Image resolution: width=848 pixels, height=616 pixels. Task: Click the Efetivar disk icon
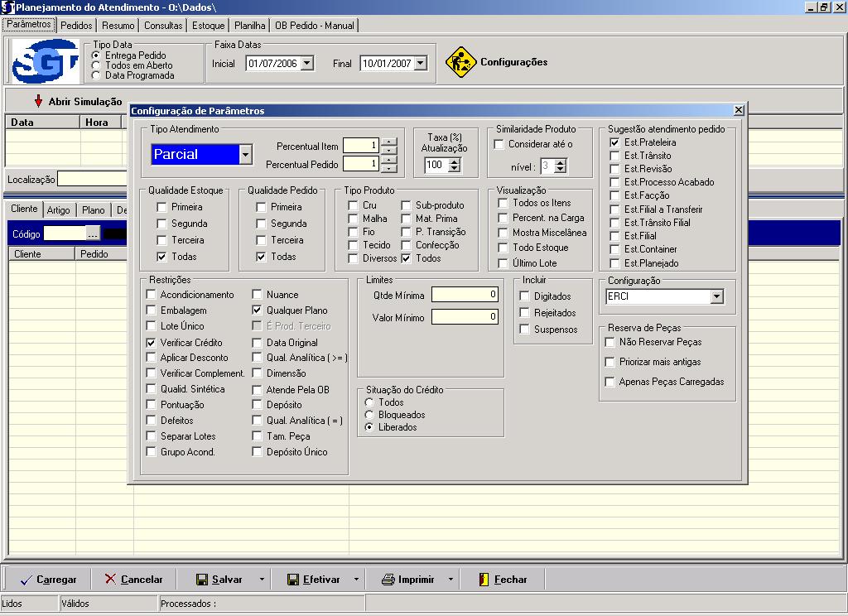(x=292, y=580)
